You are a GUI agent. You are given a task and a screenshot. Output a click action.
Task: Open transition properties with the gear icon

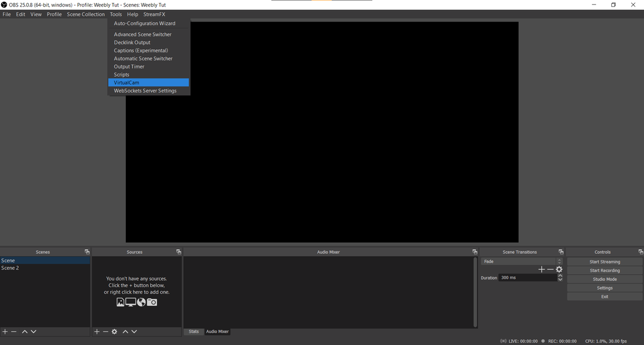tap(559, 269)
